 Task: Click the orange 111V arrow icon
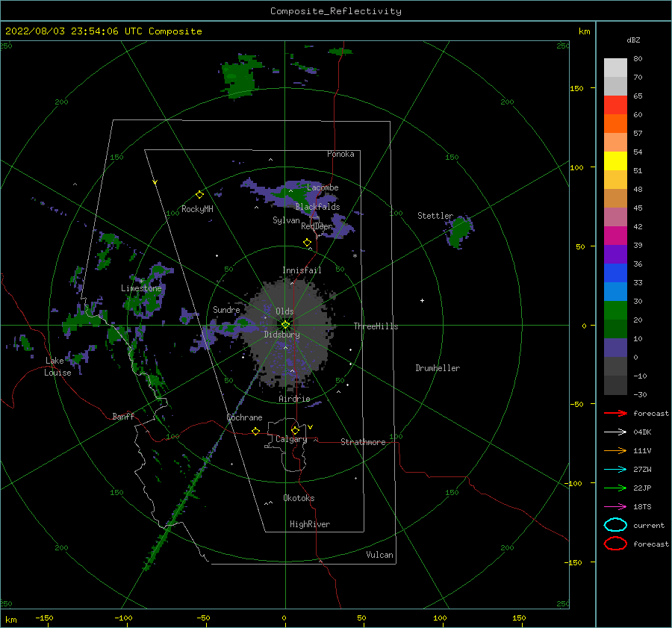(x=615, y=450)
